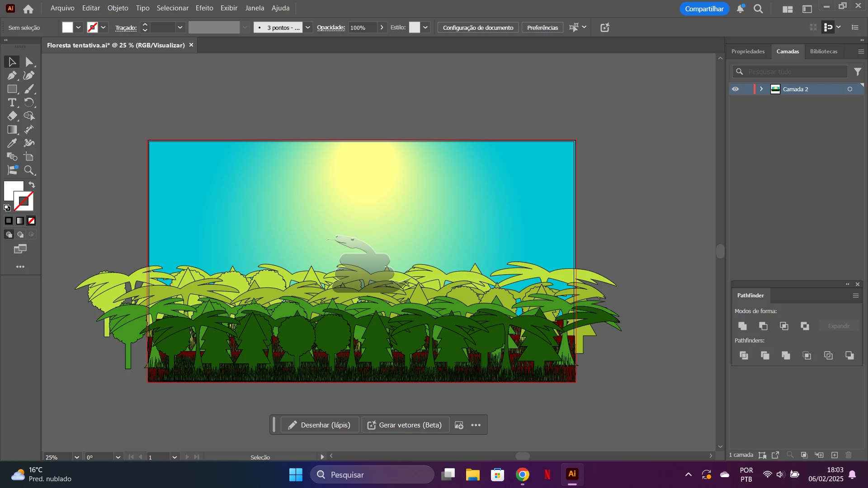Expand the Camada 2 layer
This screenshot has width=868, height=488.
pyautogui.click(x=762, y=89)
